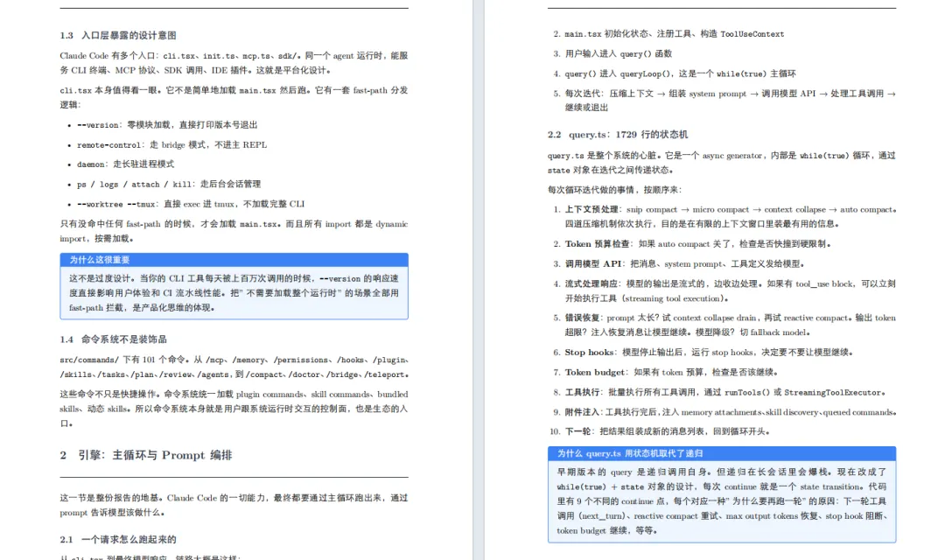Click callout text starting "这不是过度设计"
Screen dimensions: 945x560
coord(234,293)
